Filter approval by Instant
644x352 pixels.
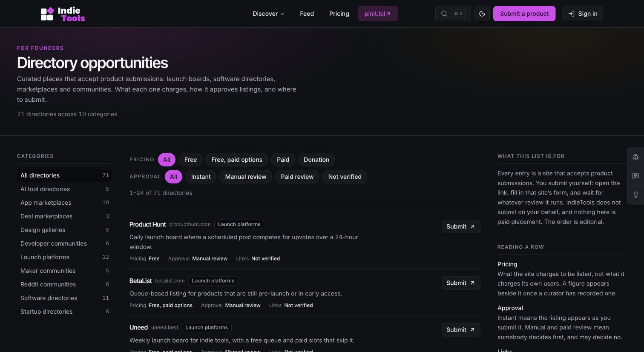pyautogui.click(x=201, y=177)
